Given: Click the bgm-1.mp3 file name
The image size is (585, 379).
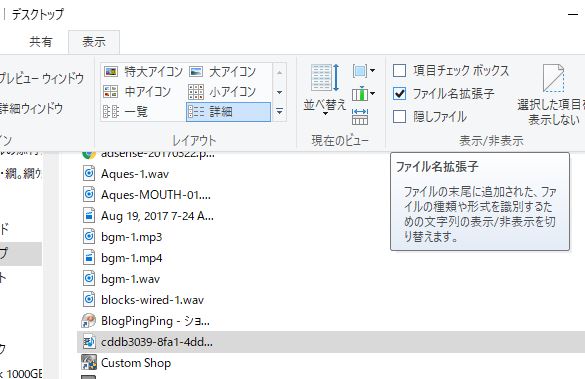Looking at the screenshot, I should coord(132,237).
